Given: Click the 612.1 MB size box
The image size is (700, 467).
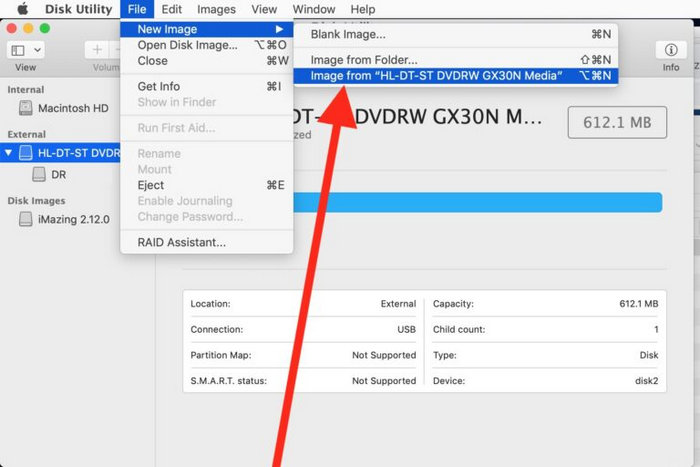Looking at the screenshot, I should [x=617, y=122].
